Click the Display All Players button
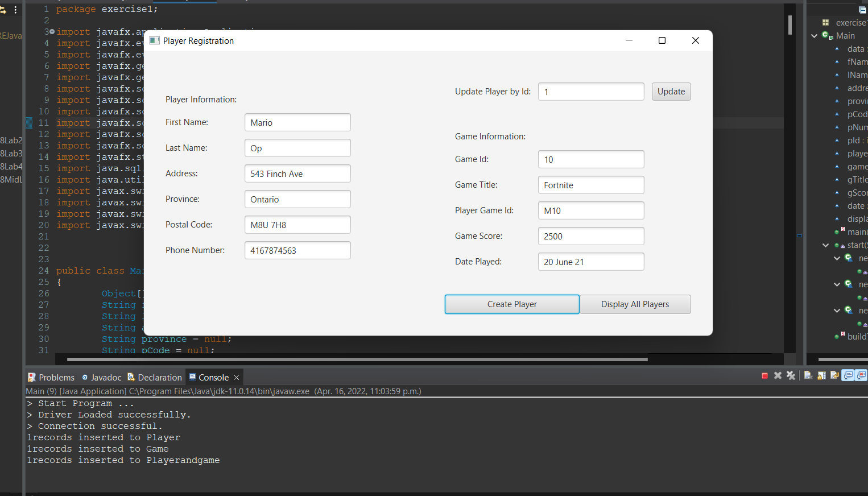Viewport: 868px width, 496px height. coord(635,304)
